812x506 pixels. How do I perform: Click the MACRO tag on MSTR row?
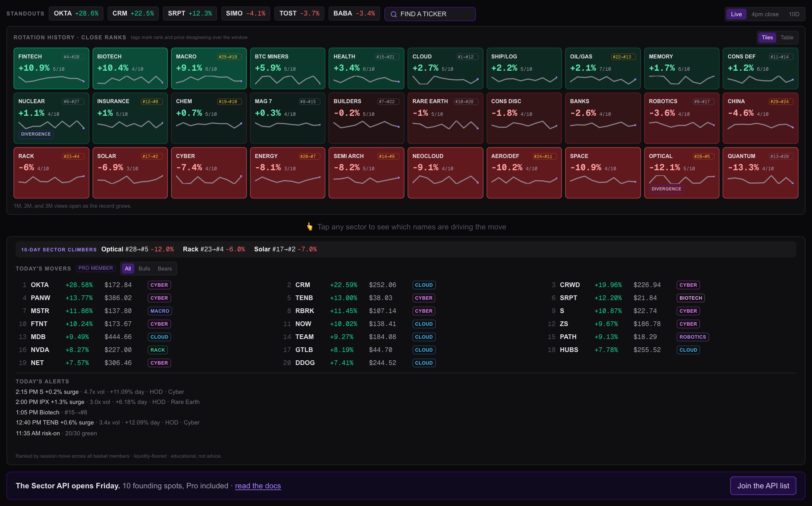160,311
